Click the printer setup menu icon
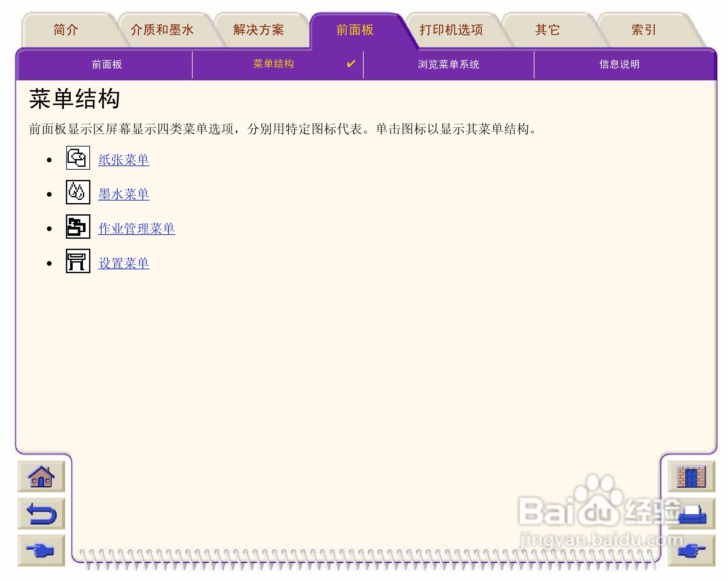The height and width of the screenshot is (581, 728). [78, 261]
